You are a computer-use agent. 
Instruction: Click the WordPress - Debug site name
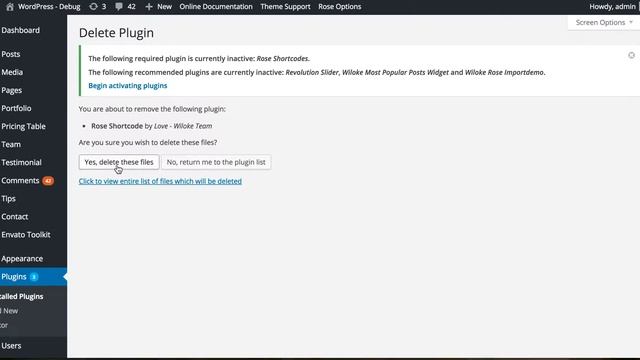[49, 7]
